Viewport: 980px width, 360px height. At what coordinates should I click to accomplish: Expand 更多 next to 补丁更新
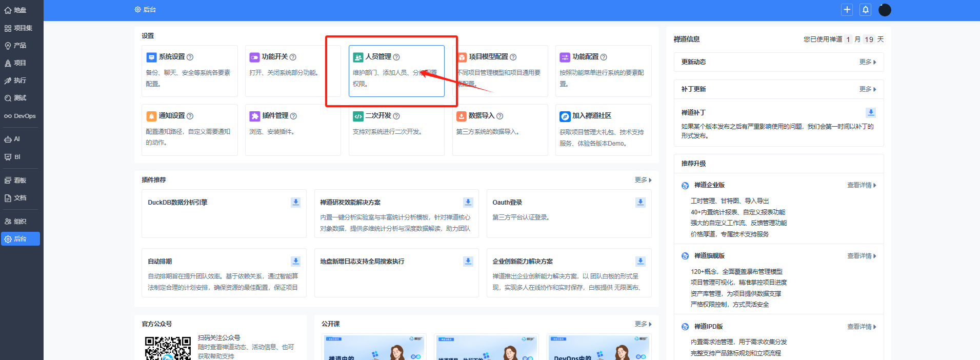[868, 89]
